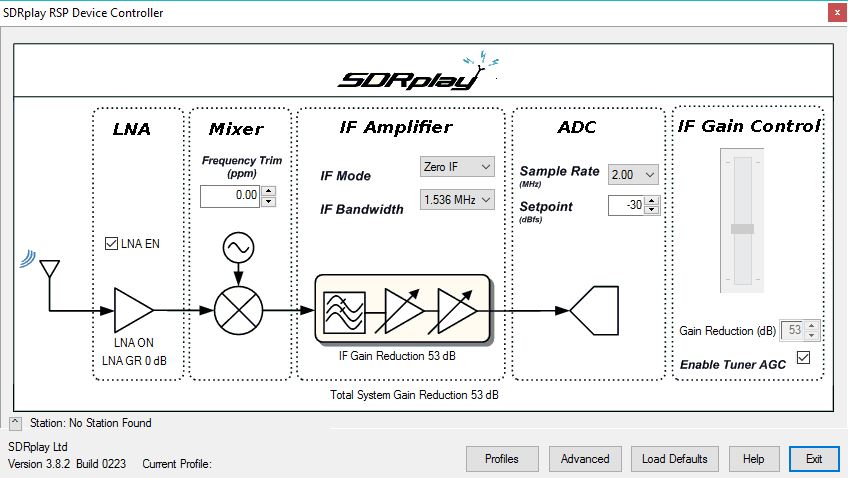Click the second variable-gain amplifier icon
This screenshot has height=478, width=848.
(x=454, y=310)
